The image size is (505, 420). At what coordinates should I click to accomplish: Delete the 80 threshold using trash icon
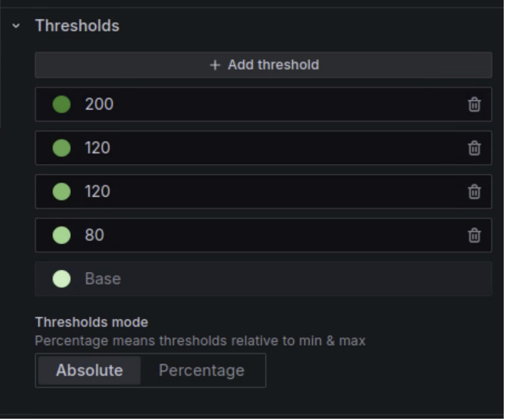click(x=474, y=235)
